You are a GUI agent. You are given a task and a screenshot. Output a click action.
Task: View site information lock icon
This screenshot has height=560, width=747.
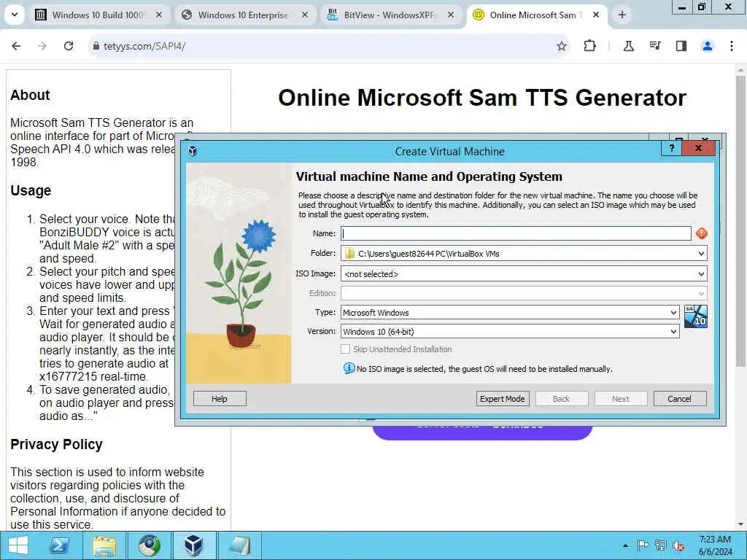click(x=96, y=46)
